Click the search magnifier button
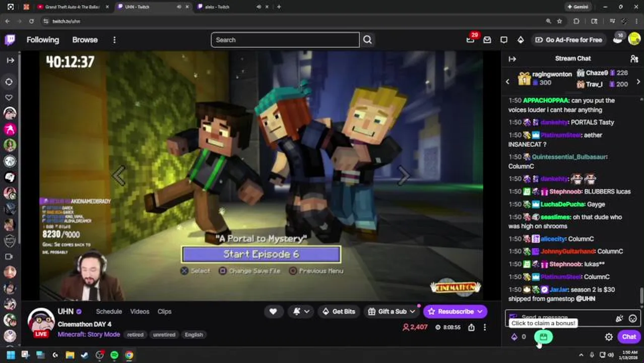Viewport: 644px width, 363px height. coord(367,40)
